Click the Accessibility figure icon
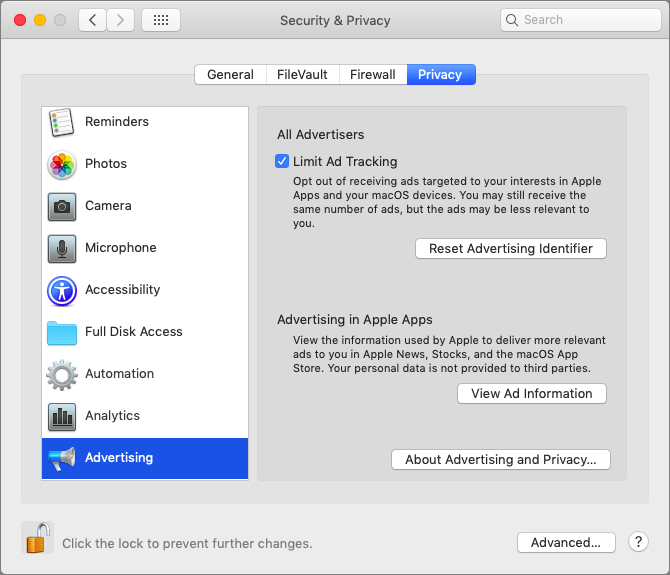 pos(62,291)
